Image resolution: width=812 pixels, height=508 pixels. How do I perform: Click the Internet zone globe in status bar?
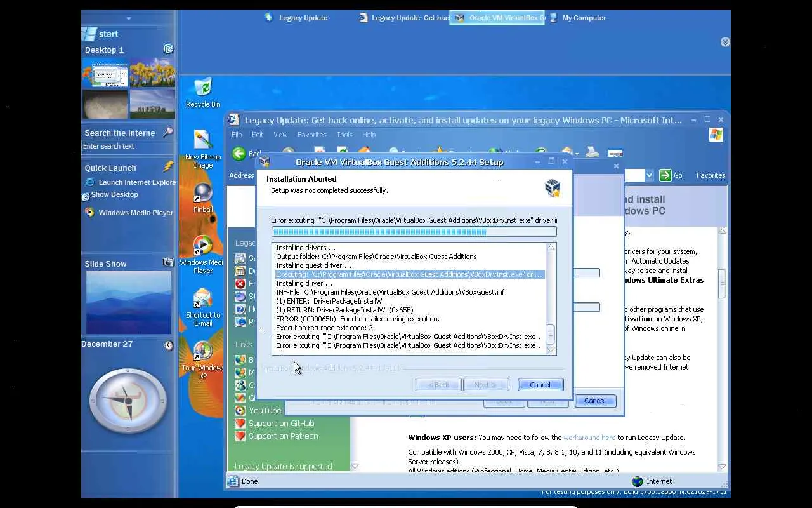coord(637,481)
